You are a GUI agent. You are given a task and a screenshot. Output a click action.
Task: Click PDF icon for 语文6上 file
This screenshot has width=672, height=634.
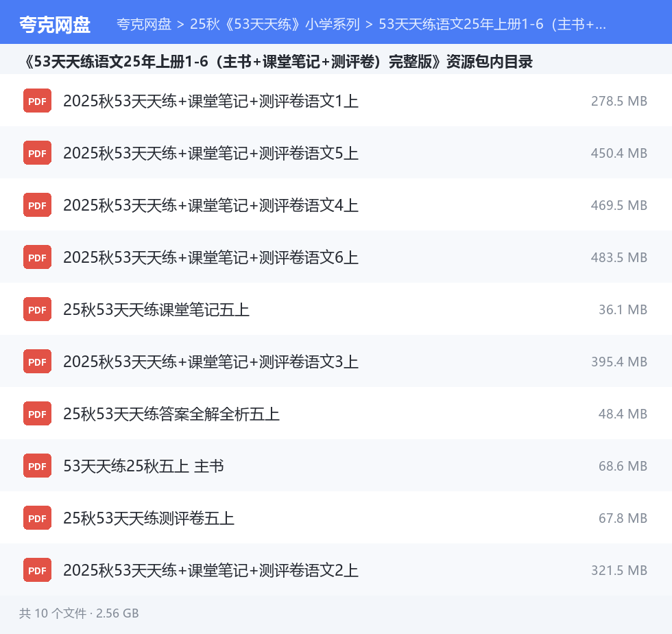click(37, 257)
